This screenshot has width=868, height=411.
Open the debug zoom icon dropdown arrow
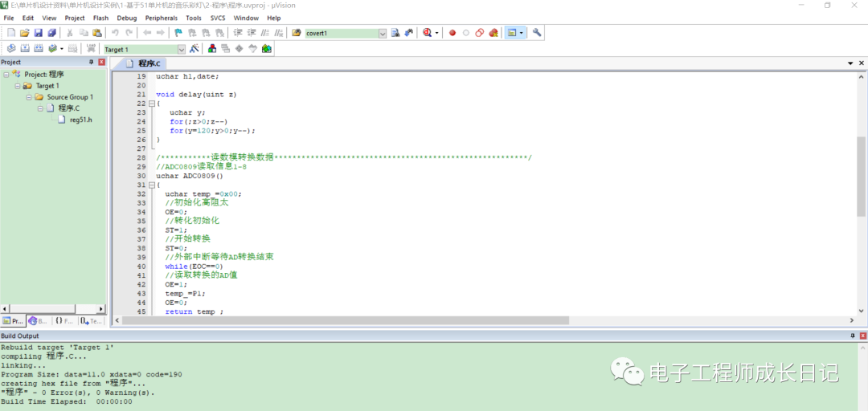pyautogui.click(x=437, y=33)
